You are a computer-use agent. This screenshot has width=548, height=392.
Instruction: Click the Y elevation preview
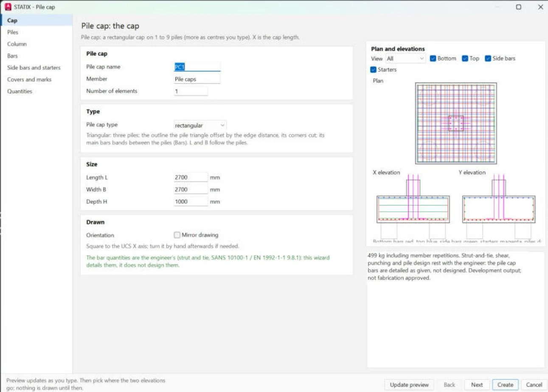pos(499,206)
